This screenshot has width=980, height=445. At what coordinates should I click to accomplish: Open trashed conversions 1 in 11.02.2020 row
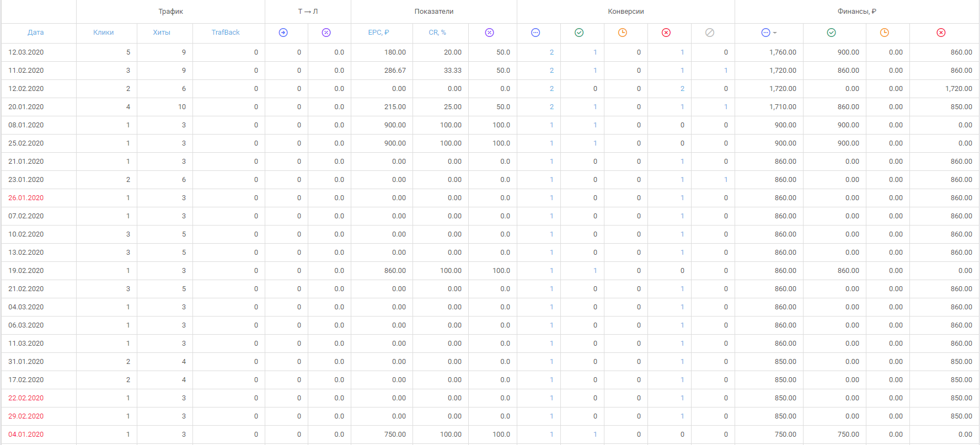click(726, 71)
